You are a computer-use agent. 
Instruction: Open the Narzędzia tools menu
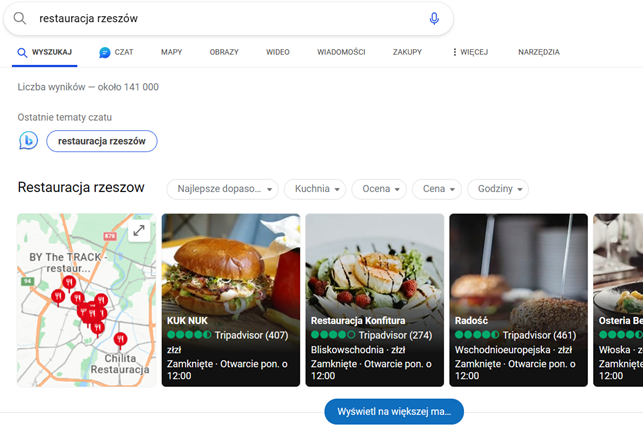click(x=538, y=52)
